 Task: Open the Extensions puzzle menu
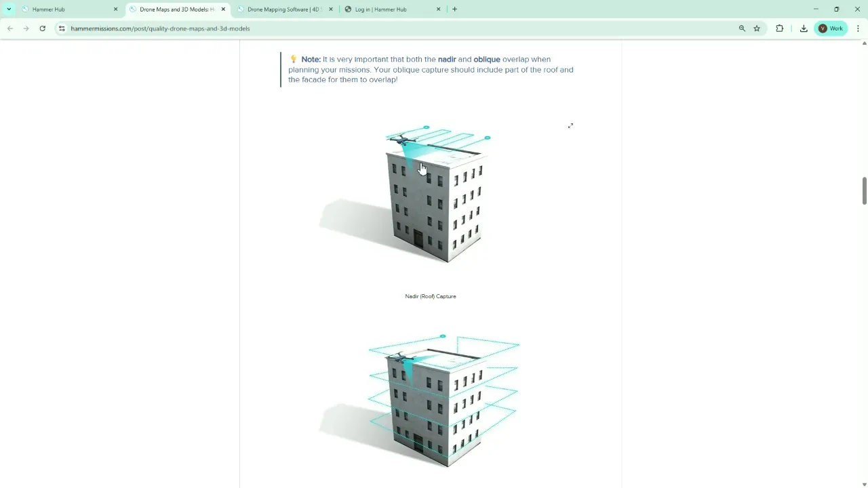click(780, 28)
